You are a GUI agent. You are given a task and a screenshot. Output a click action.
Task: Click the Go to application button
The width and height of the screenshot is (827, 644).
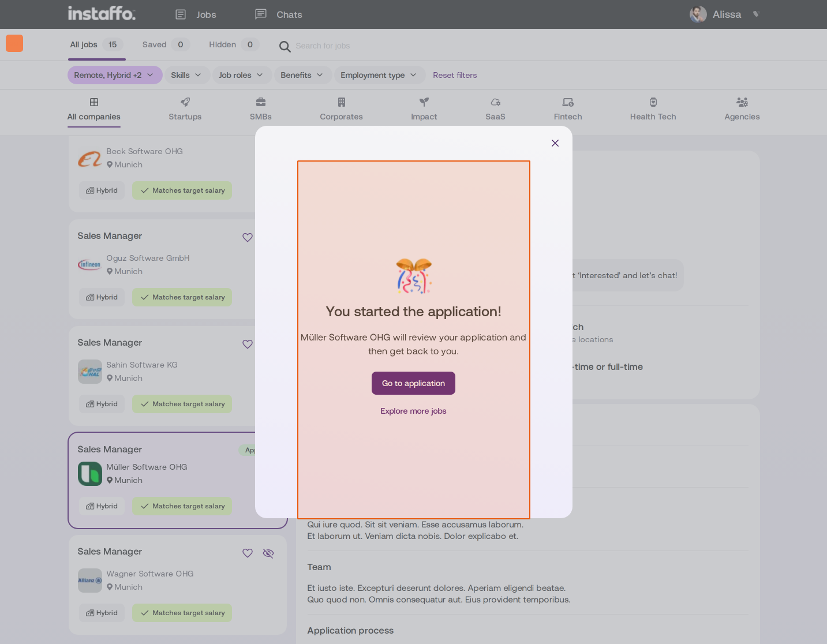coord(413,383)
